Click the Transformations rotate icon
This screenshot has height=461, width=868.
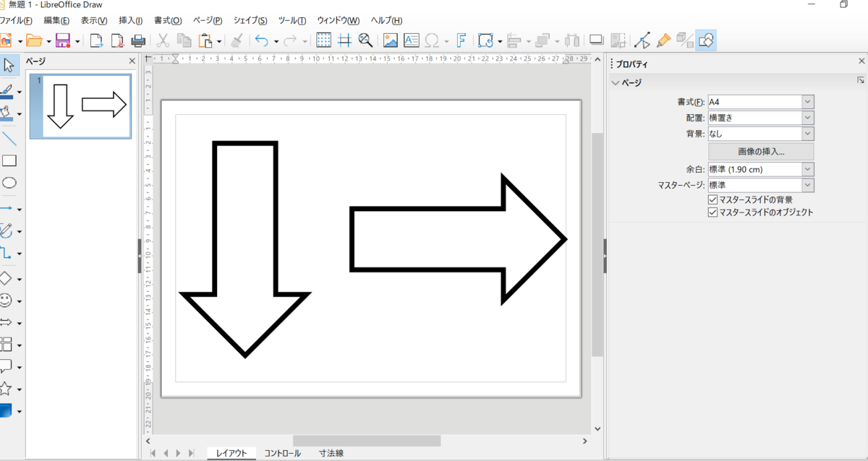pos(486,40)
